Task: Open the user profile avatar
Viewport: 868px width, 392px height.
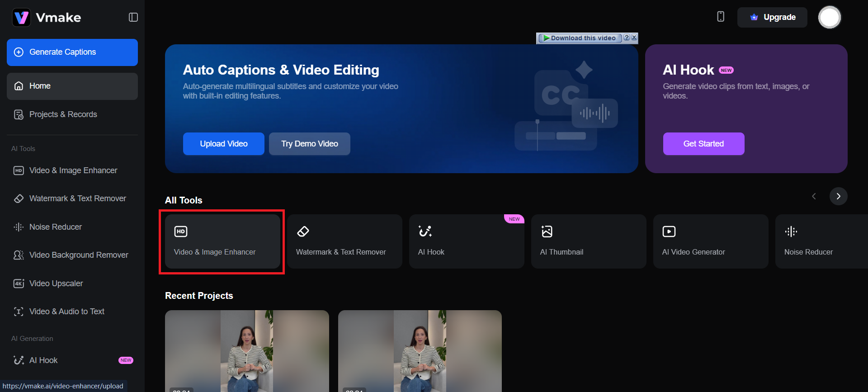Action: click(829, 18)
